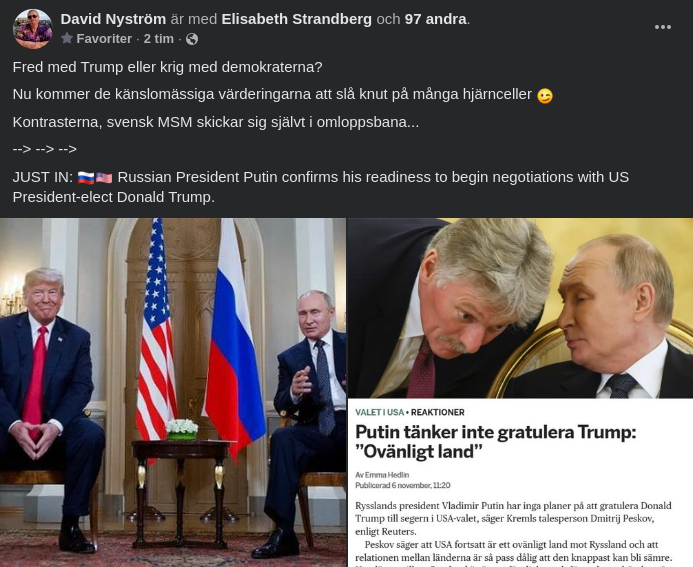Image resolution: width=693 pixels, height=567 pixels.
Task: Click the REAKTIONER tag in article
Action: (438, 412)
